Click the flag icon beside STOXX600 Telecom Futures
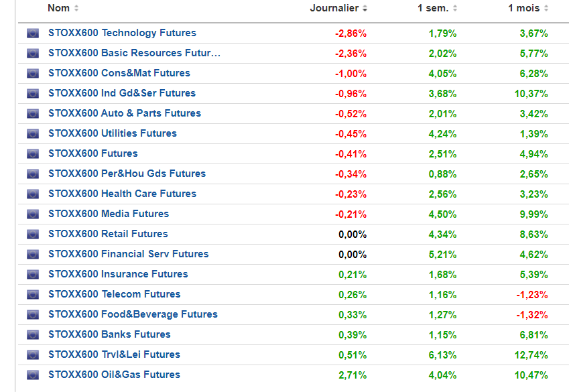This screenshot has height=392, width=569. click(x=33, y=294)
